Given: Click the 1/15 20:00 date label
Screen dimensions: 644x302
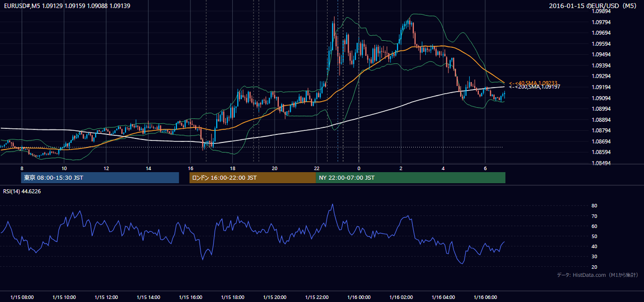Looking at the screenshot, I should click(275, 297).
